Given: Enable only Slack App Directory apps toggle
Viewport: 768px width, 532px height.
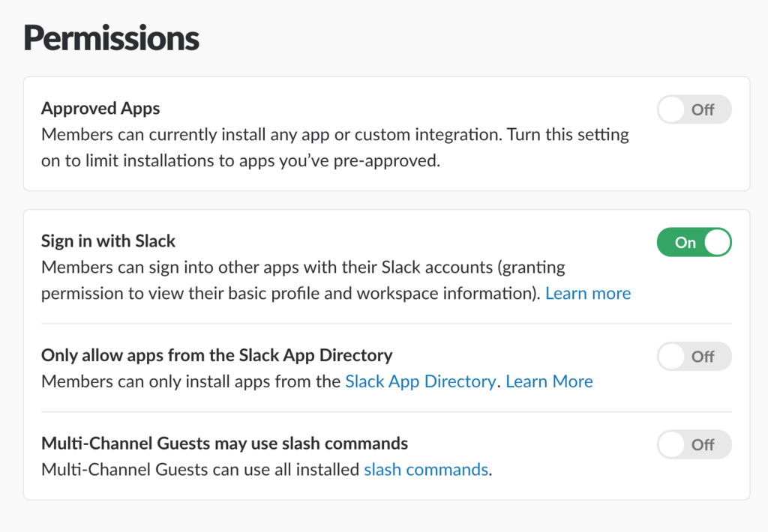Looking at the screenshot, I should (x=694, y=357).
